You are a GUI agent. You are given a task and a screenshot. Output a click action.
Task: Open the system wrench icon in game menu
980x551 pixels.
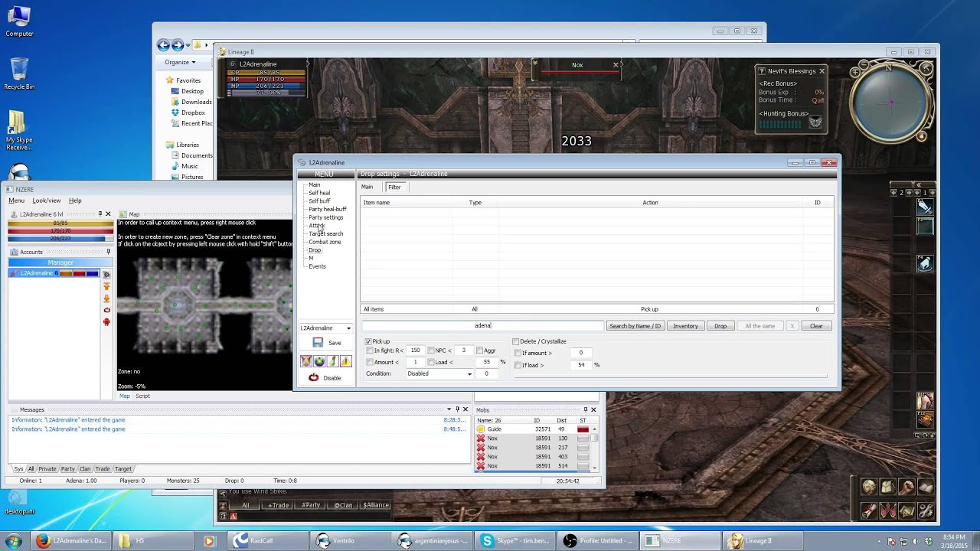(926, 510)
